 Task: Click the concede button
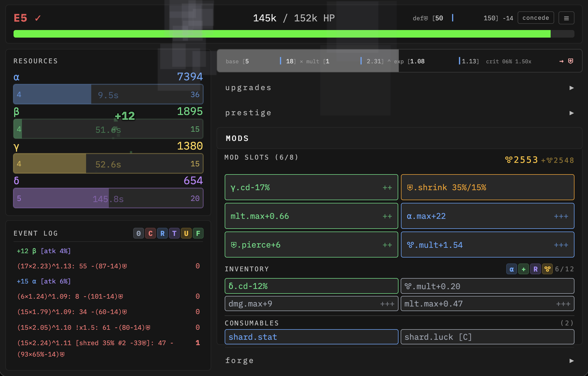tap(535, 18)
